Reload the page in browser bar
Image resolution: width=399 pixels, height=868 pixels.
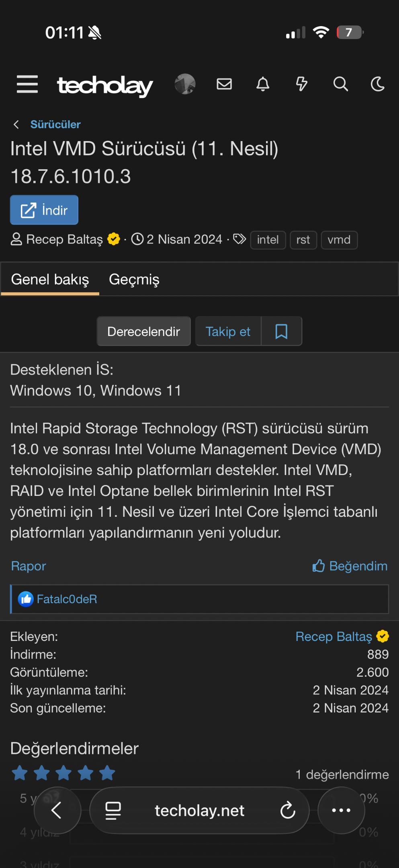(288, 810)
